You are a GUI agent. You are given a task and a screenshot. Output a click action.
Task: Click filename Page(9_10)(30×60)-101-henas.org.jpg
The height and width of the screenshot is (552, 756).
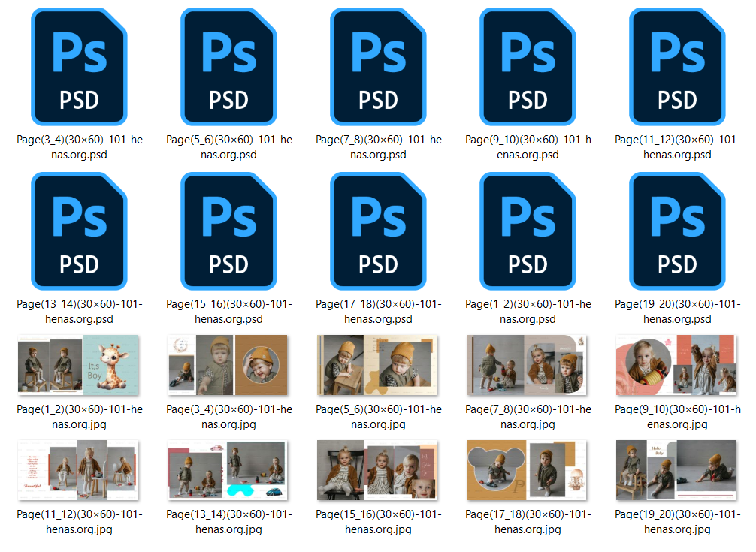pyautogui.click(x=677, y=417)
